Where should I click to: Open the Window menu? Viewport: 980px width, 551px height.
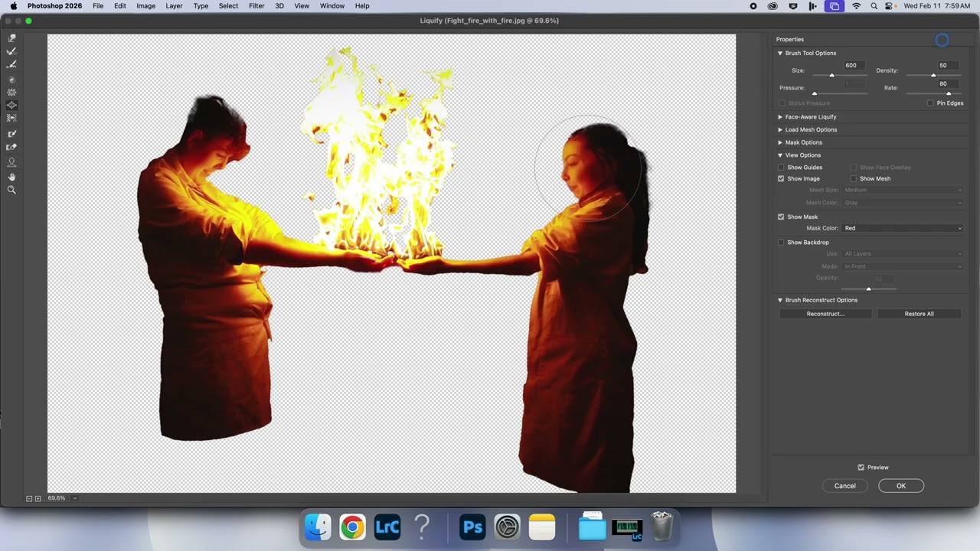coord(332,6)
